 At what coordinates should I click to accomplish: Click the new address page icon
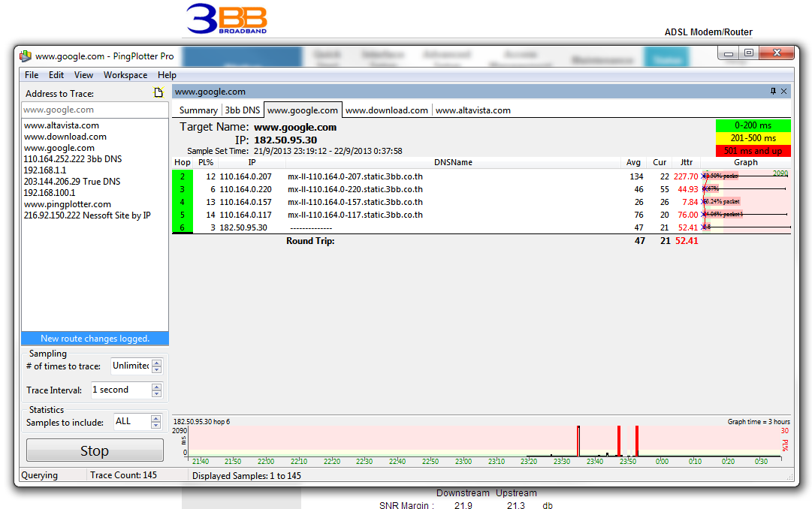[158, 92]
